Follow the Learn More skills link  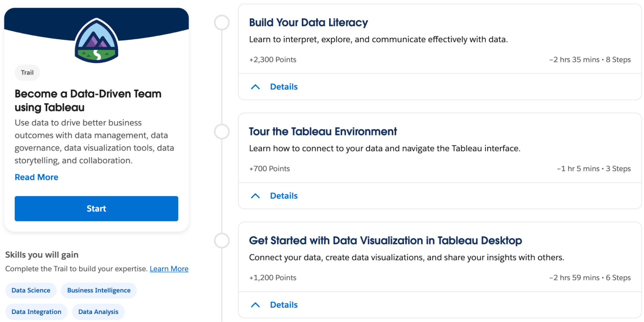pos(169,269)
